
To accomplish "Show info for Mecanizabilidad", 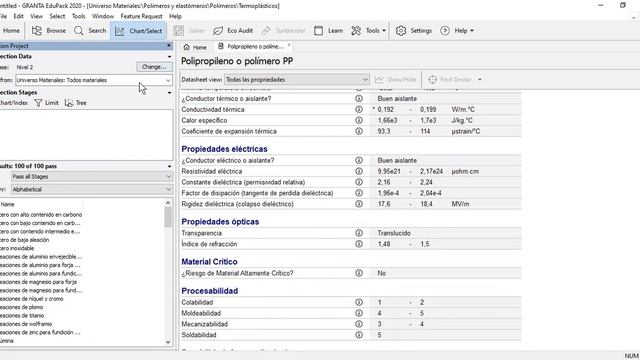I will click(x=359, y=324).
